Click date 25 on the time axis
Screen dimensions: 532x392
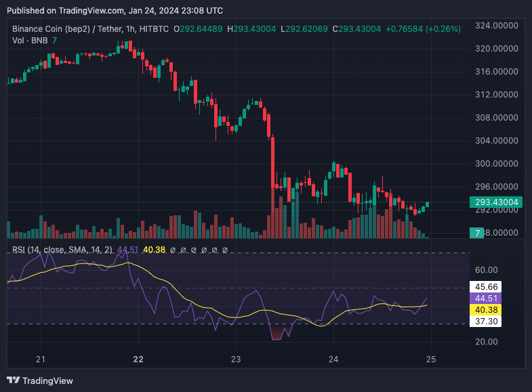[431, 359]
